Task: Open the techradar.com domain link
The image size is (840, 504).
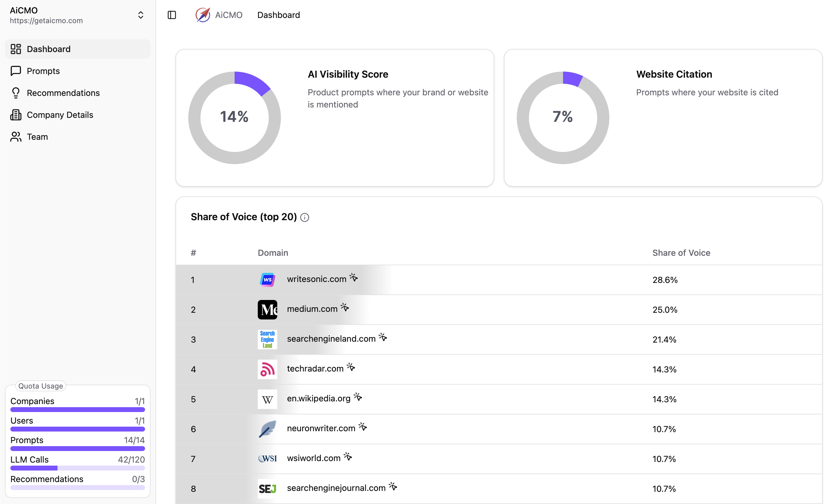Action: 315,369
